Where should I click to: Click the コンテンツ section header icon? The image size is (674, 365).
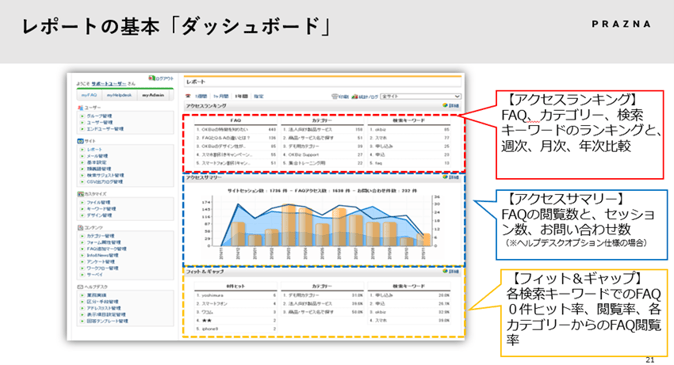(80, 227)
